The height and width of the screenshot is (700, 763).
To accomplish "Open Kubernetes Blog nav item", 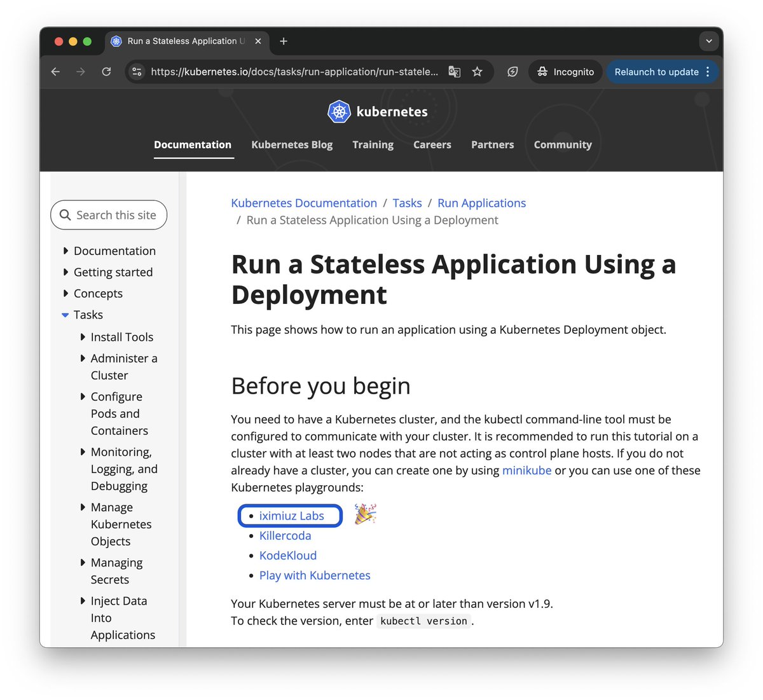I will click(292, 145).
